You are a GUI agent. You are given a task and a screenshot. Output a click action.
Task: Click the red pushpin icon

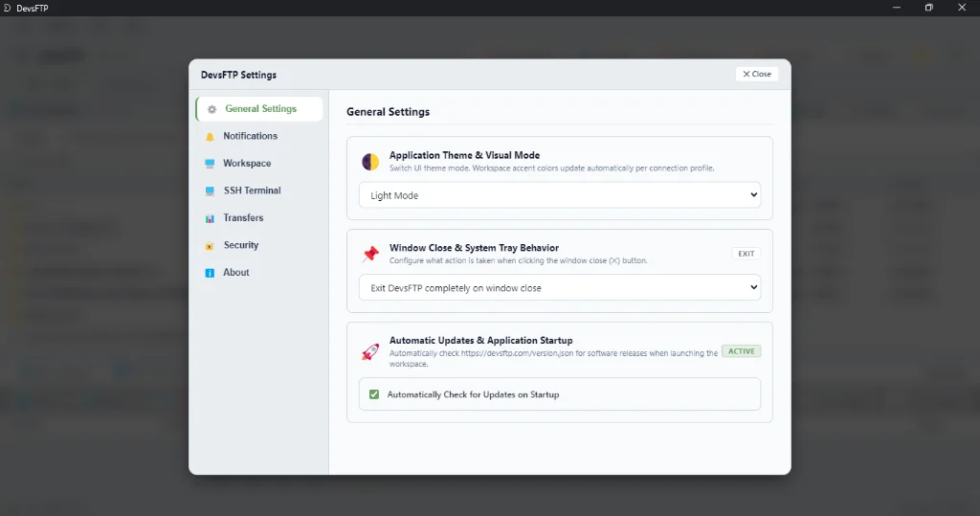pyautogui.click(x=370, y=254)
